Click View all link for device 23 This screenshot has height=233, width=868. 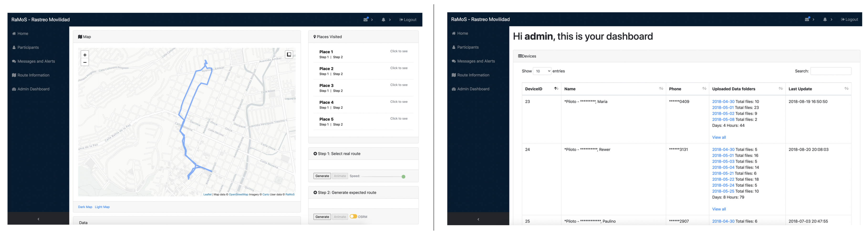tap(719, 137)
